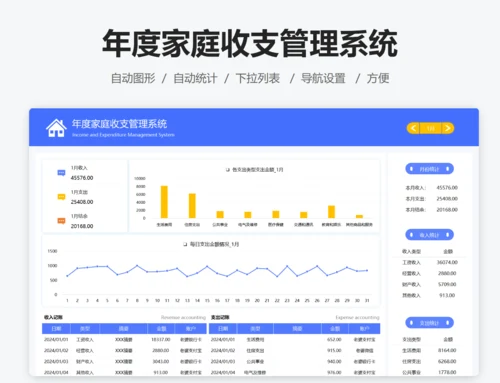Select the 日期 header in the expense table
Screen dimensions: 500x383
[x=223, y=329]
